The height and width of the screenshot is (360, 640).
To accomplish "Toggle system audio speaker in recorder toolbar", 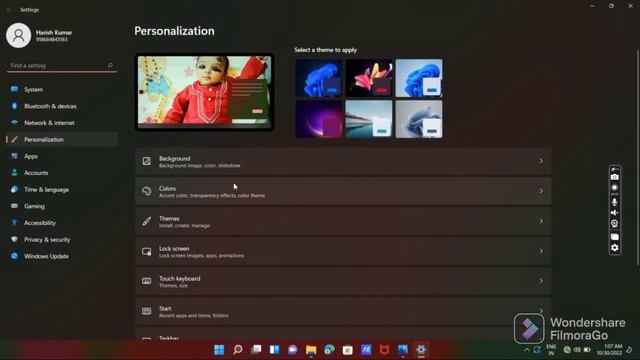I will coord(614,213).
